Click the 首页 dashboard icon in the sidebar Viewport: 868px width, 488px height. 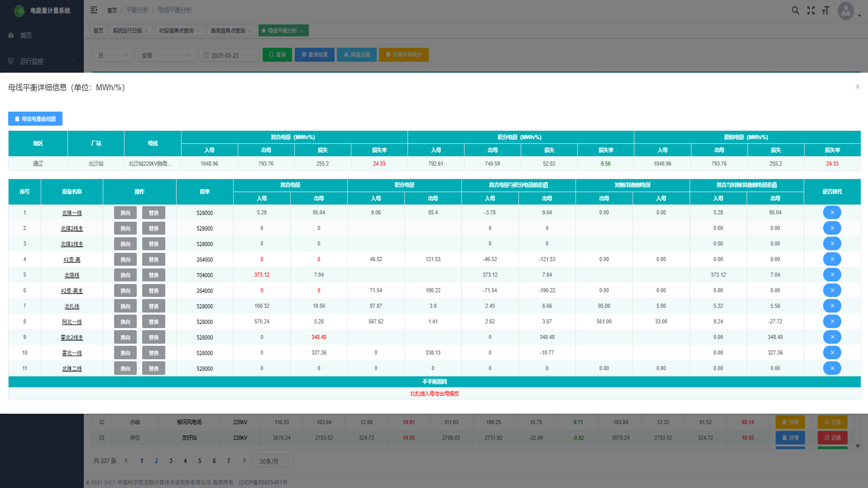[x=11, y=35]
